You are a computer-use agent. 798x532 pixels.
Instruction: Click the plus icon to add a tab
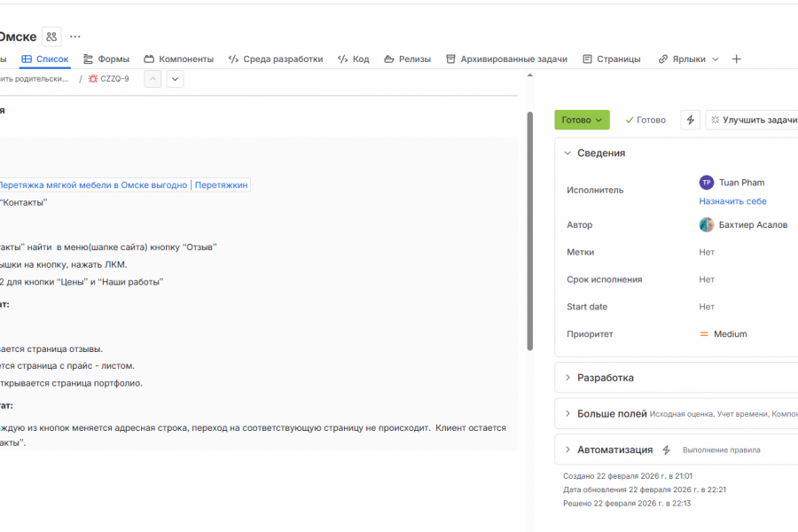click(x=736, y=59)
